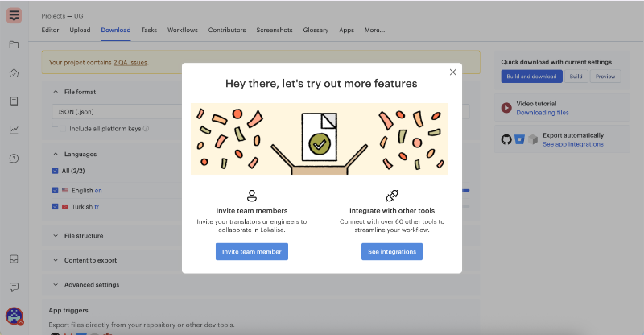Close the features popup with X
This screenshot has height=335, width=644.
(x=452, y=72)
